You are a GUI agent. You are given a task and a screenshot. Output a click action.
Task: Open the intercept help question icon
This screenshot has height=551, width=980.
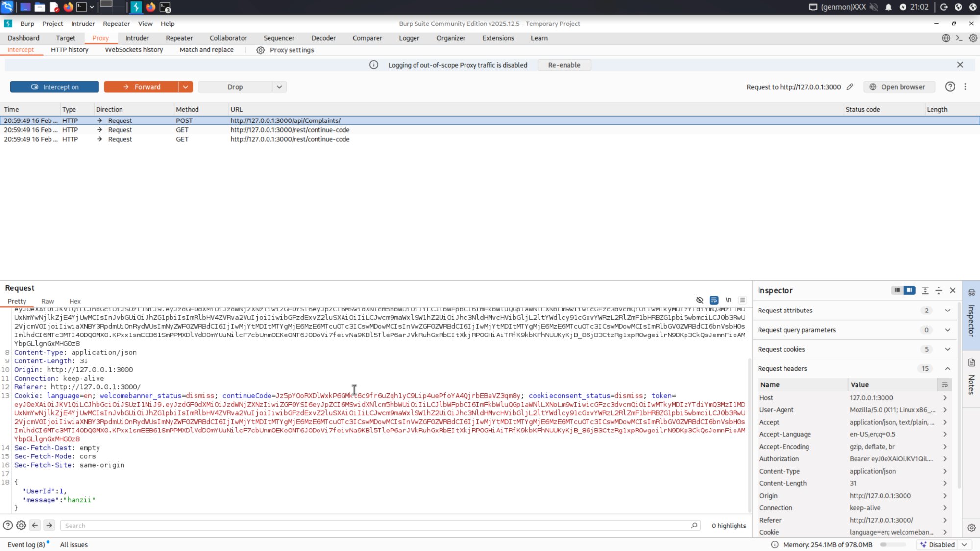point(950,87)
